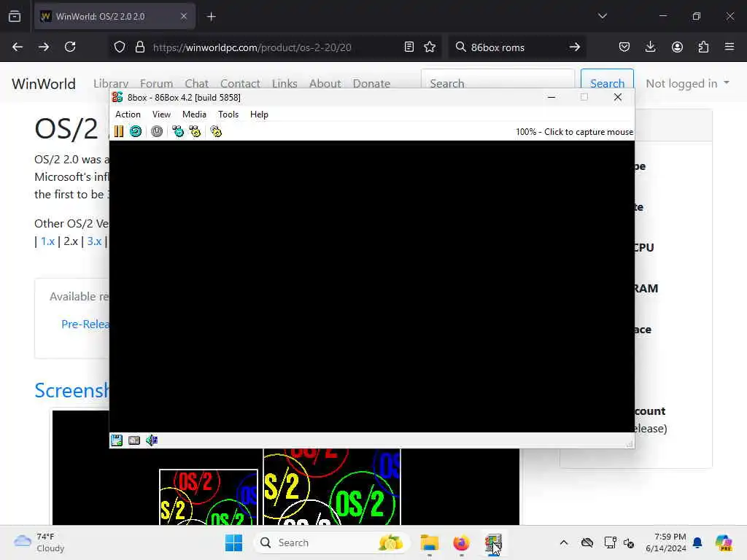Open 86Box settings icon in toolbar
This screenshot has width=747, height=560.
[x=216, y=131]
